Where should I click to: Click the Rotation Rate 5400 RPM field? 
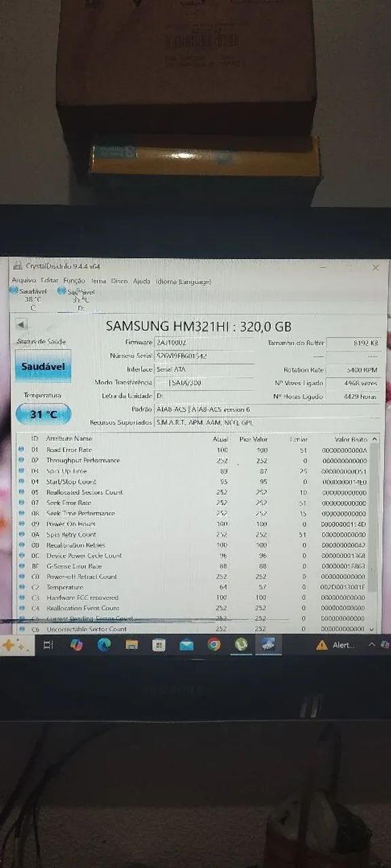pos(353,370)
